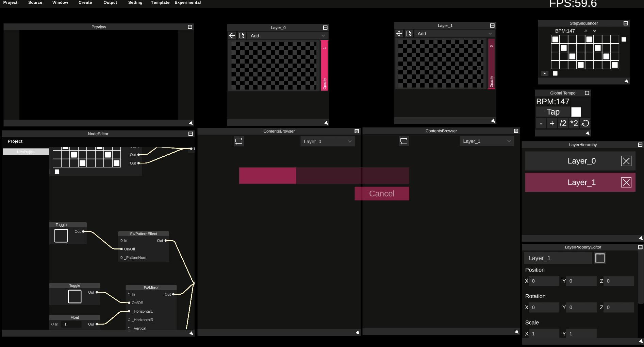
Task: Toggle the square inside the upper Toggle node
Action: point(61,235)
